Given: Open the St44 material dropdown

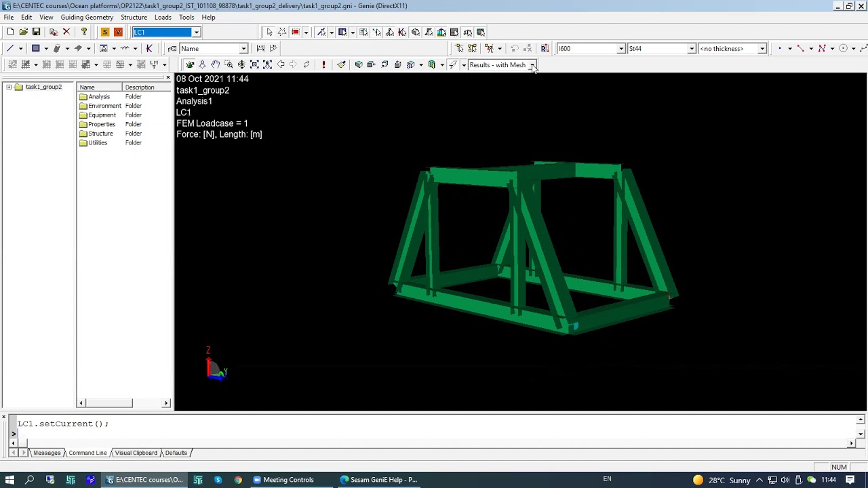Looking at the screenshot, I should 692,48.
